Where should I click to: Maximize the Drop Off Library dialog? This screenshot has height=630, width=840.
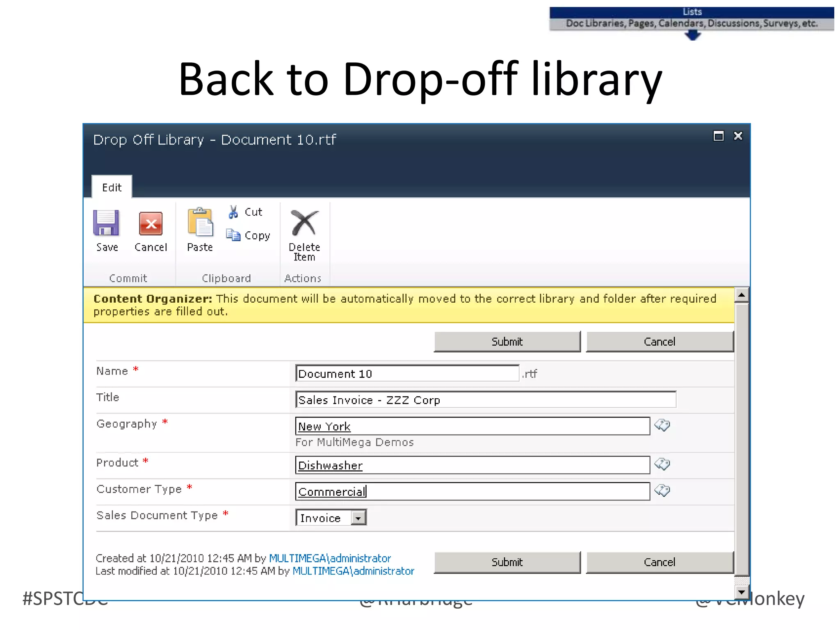point(718,136)
